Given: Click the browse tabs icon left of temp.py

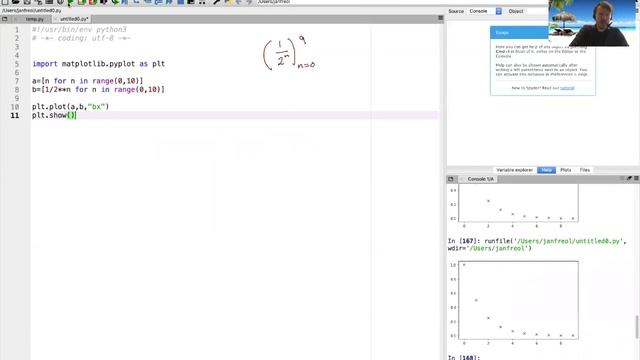Looking at the screenshot, I should [x=4, y=19].
